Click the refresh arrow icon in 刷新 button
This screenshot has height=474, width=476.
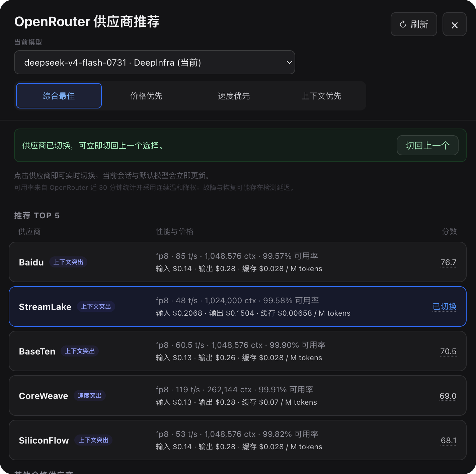point(403,24)
